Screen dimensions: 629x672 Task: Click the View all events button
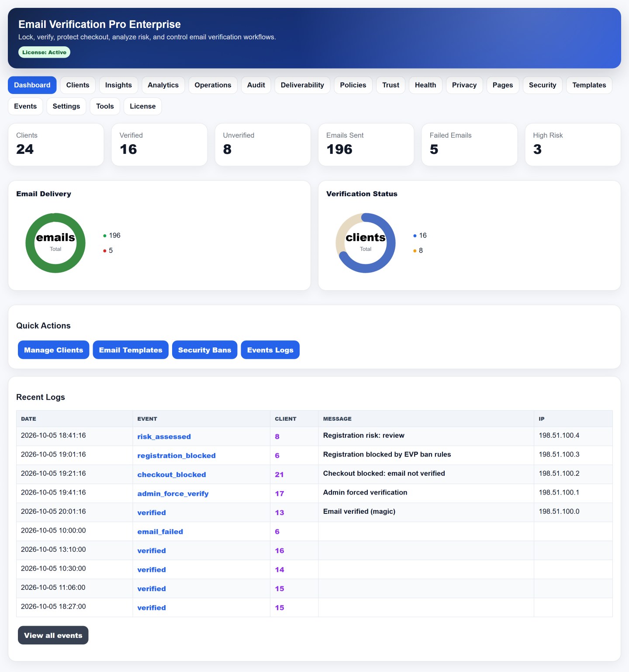pyautogui.click(x=53, y=635)
